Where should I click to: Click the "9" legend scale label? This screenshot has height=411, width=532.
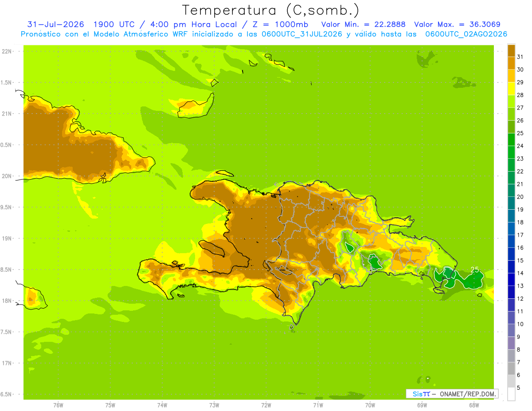tap(519, 337)
